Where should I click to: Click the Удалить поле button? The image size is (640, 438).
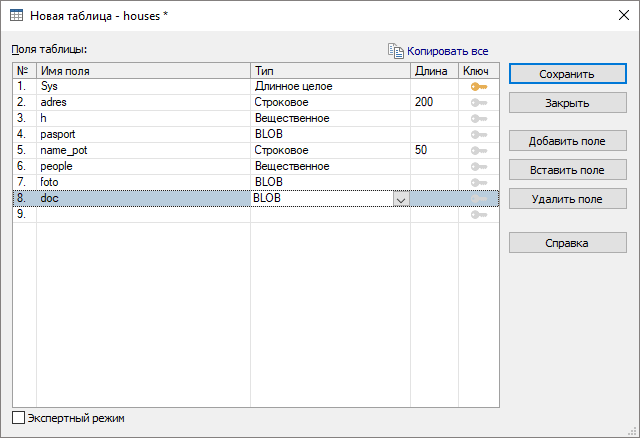(x=567, y=199)
